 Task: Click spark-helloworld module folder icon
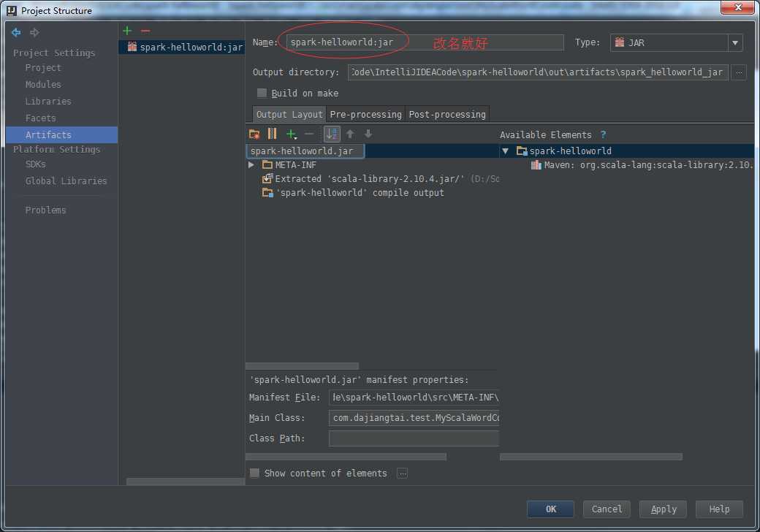click(x=522, y=151)
